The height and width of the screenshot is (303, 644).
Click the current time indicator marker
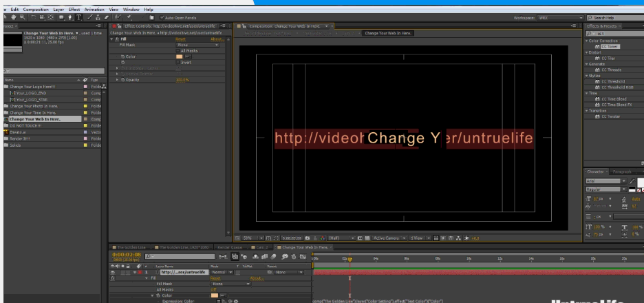pyautogui.click(x=350, y=259)
